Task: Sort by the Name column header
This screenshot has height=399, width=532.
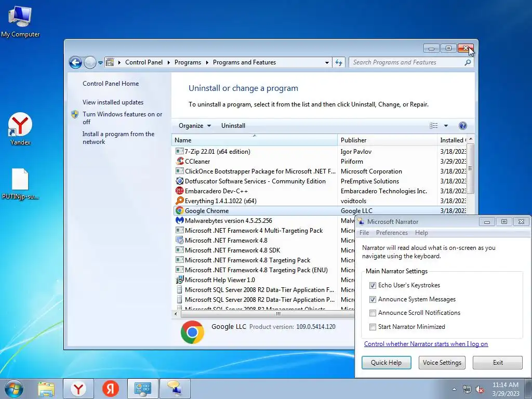Action: click(254, 140)
